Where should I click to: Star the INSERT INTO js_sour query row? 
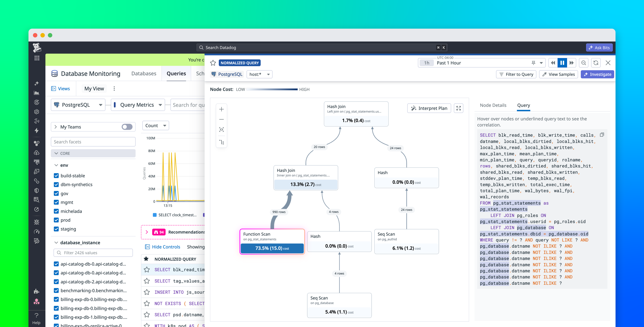coord(147,292)
